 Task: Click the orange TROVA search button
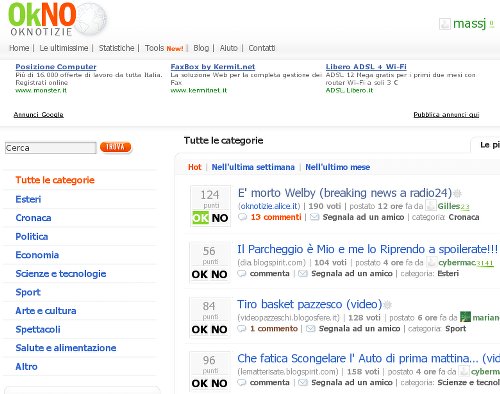click(115, 147)
